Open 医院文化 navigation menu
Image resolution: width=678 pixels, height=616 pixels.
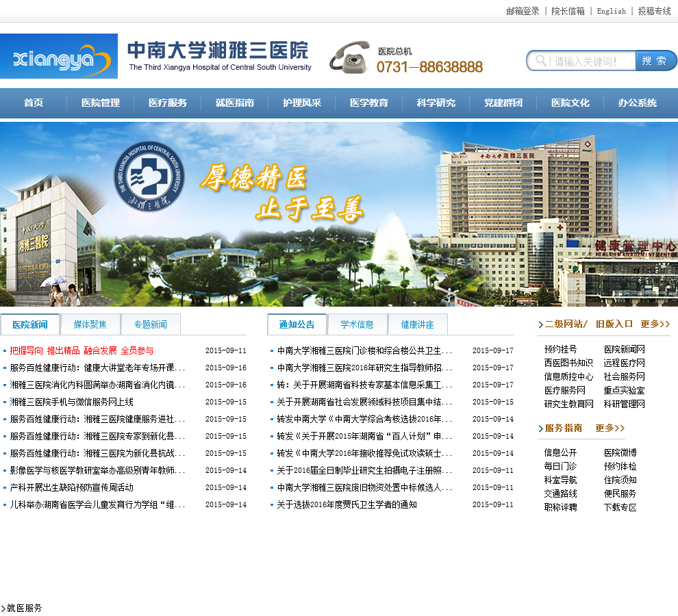pyautogui.click(x=570, y=103)
